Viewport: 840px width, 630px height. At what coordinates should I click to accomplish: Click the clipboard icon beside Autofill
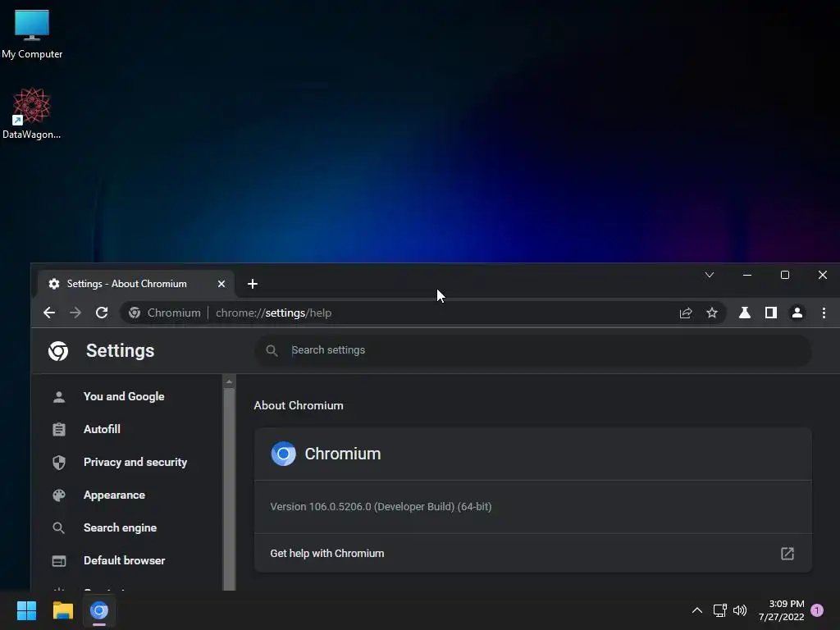[59, 429]
